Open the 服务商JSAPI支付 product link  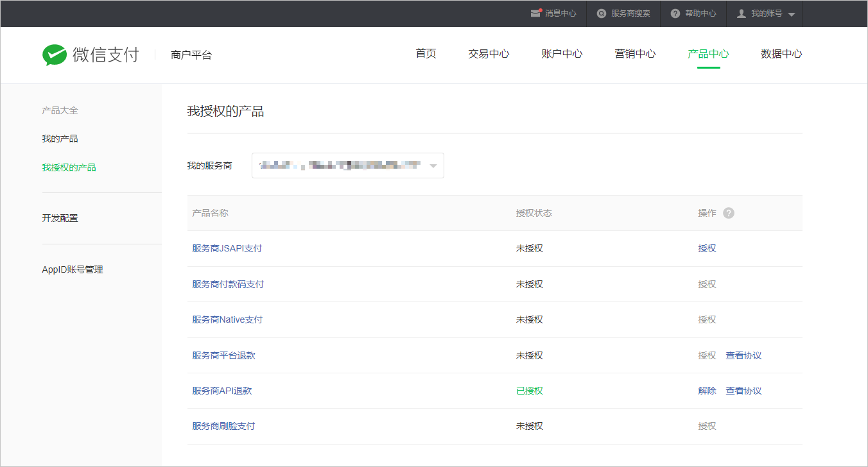227,248
